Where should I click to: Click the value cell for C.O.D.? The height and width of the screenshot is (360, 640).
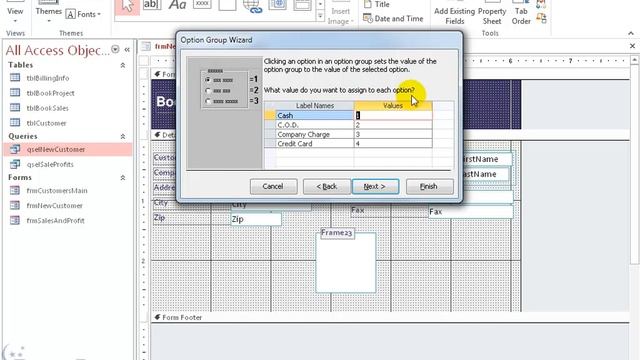393,125
